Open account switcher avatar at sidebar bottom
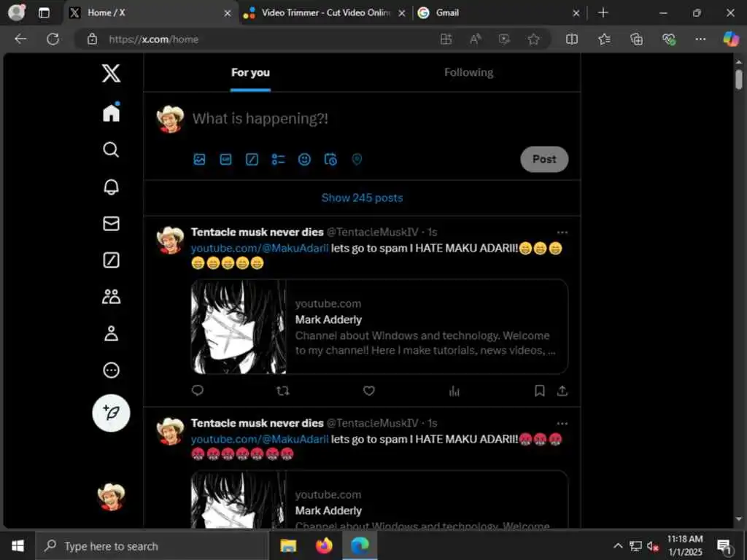The image size is (747, 560). [x=111, y=497]
